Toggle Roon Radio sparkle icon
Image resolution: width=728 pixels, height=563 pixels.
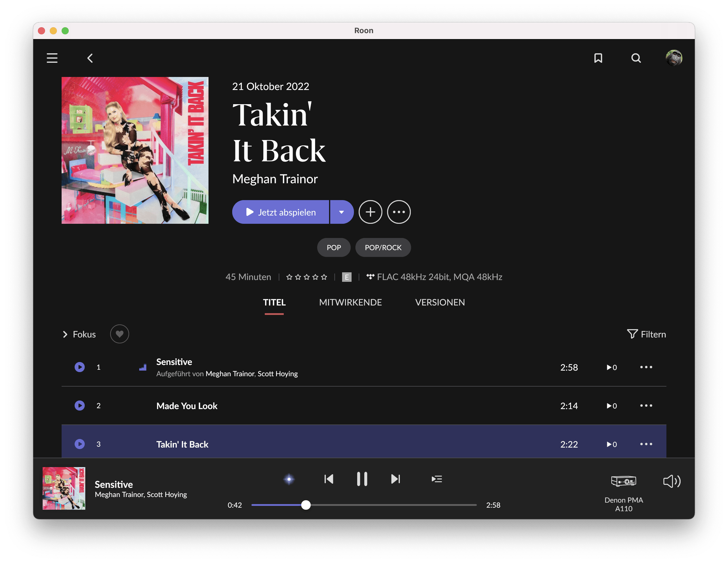coord(289,479)
